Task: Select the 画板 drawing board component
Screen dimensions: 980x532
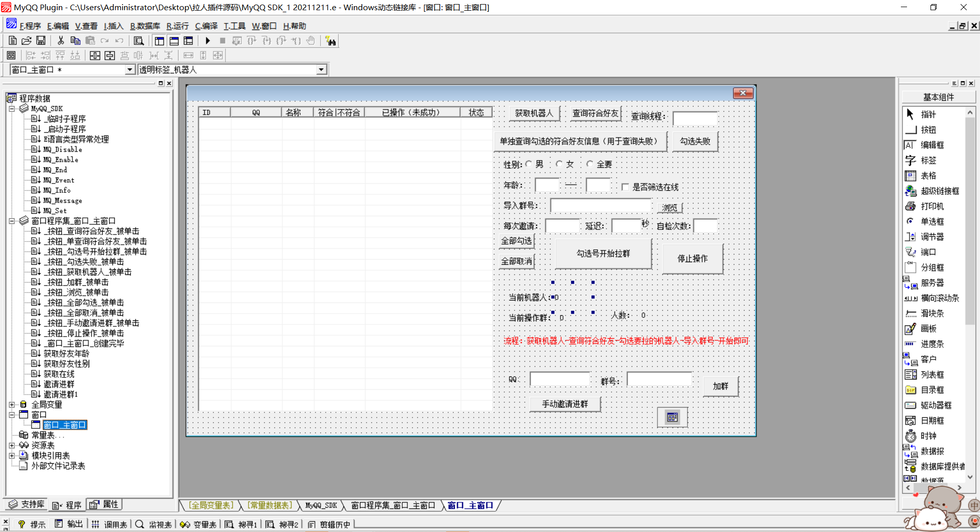Action: [x=928, y=328]
